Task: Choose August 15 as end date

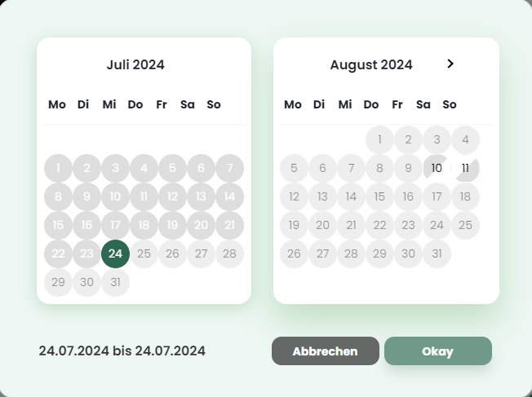Action: tap(379, 196)
